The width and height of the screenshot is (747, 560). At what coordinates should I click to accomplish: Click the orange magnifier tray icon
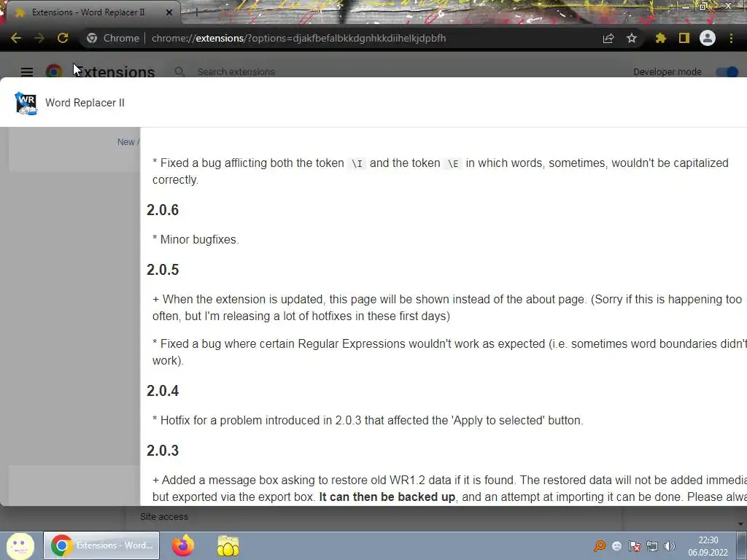[x=600, y=545]
